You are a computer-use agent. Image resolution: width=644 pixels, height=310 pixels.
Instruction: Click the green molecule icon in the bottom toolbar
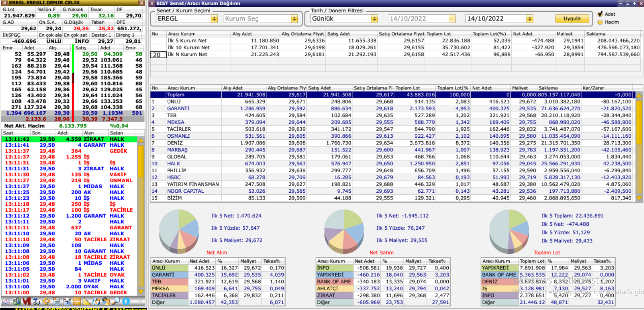point(17,301)
